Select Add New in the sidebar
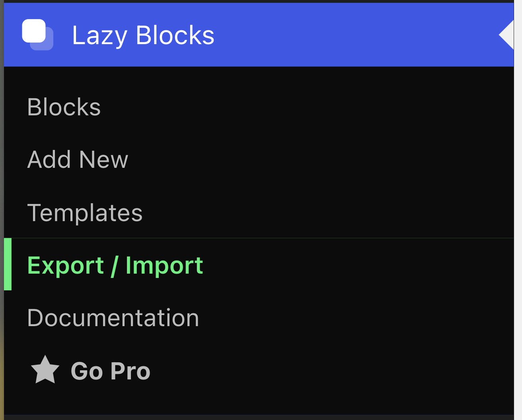The width and height of the screenshot is (522, 420). (x=78, y=159)
